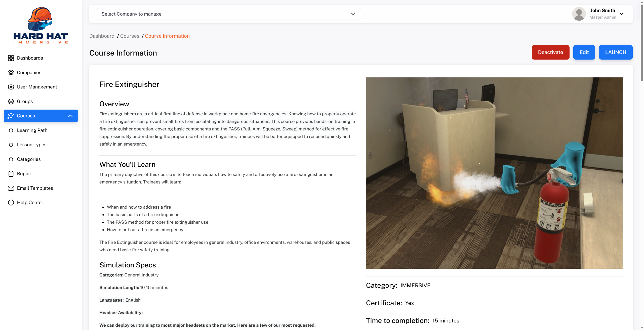The image size is (644, 330).
Task: Select the Companies icon in sidebar
Action: [11, 72]
